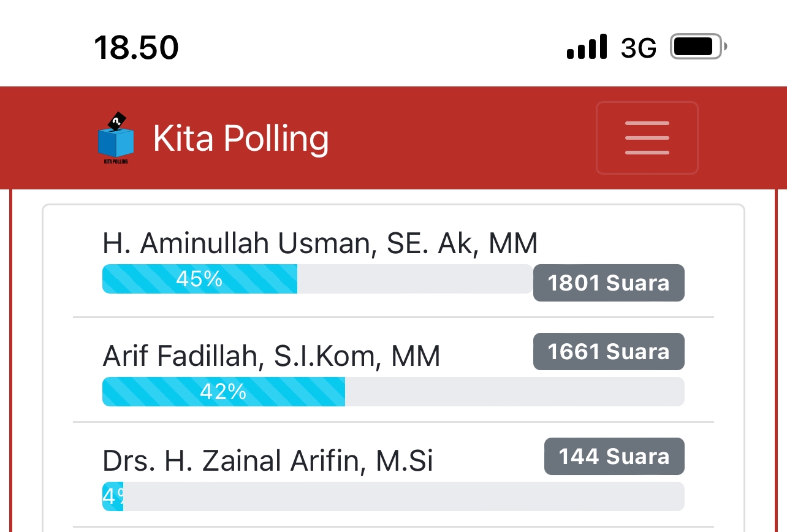Click candidate Drs. H. Zainal Arifin name
The height and width of the screenshot is (532, 787).
click(x=267, y=462)
